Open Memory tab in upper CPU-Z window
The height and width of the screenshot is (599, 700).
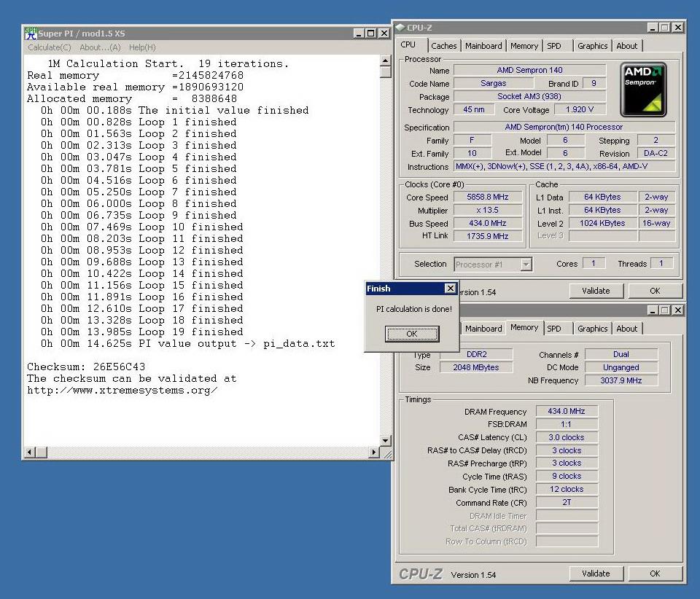click(x=524, y=46)
